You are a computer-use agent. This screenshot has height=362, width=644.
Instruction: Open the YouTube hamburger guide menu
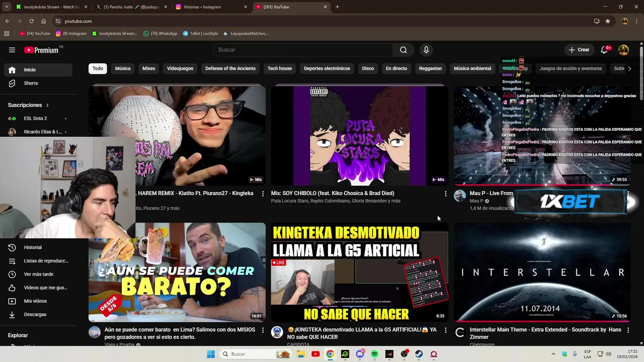coord(12,50)
